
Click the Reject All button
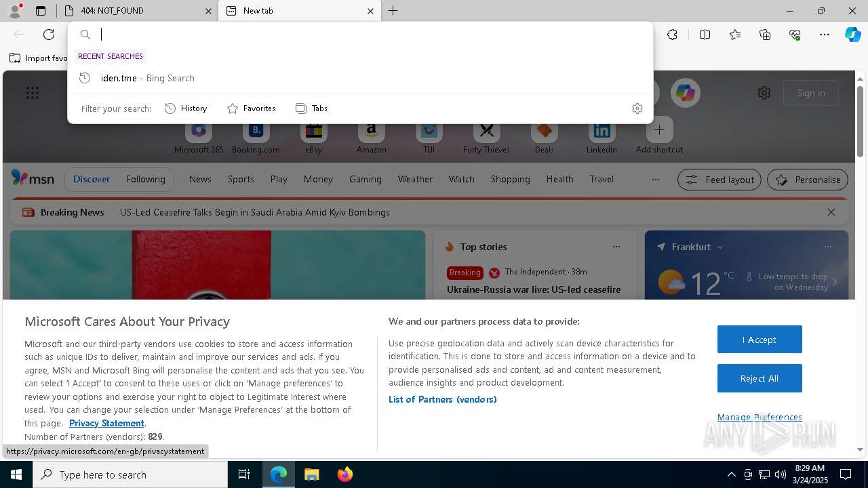point(759,378)
